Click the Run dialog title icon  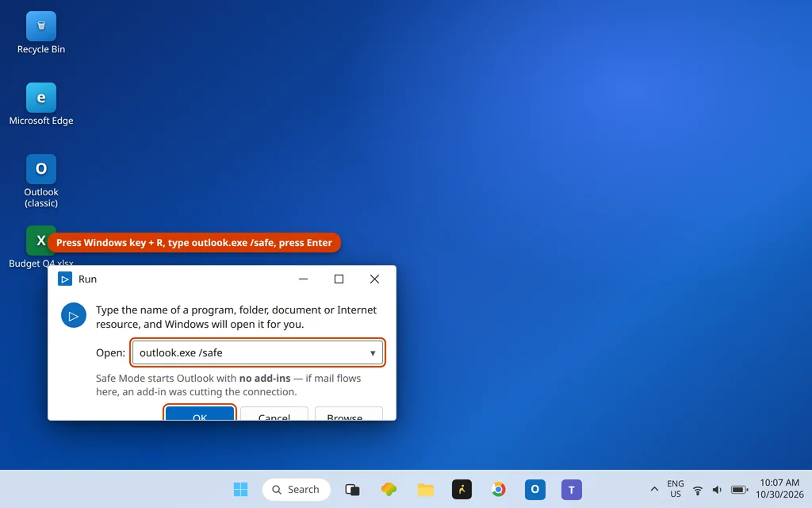[x=65, y=279]
